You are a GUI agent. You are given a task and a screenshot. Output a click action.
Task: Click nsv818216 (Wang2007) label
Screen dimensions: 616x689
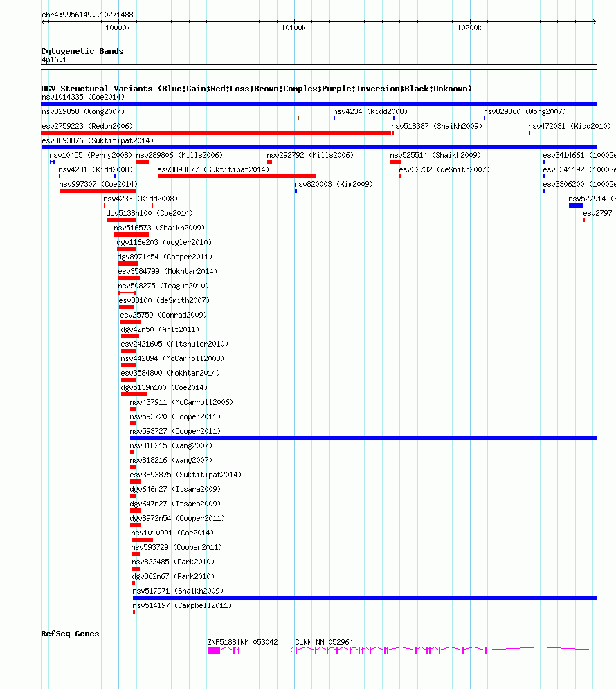point(170,460)
